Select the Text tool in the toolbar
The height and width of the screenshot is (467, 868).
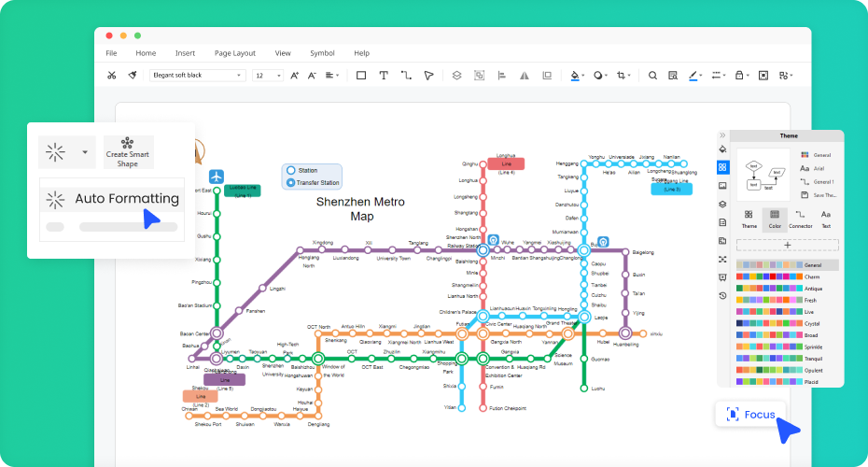point(384,76)
